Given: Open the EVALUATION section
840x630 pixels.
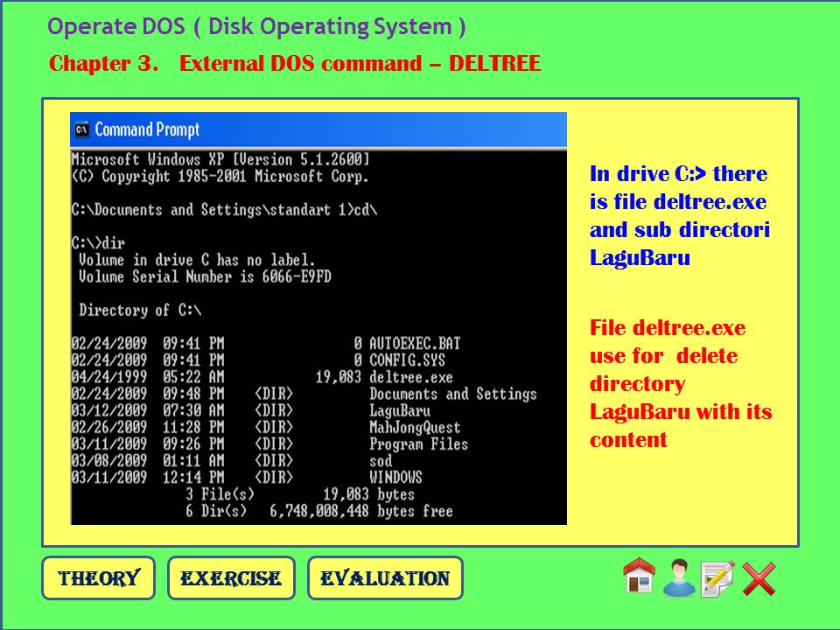Looking at the screenshot, I should [x=387, y=577].
